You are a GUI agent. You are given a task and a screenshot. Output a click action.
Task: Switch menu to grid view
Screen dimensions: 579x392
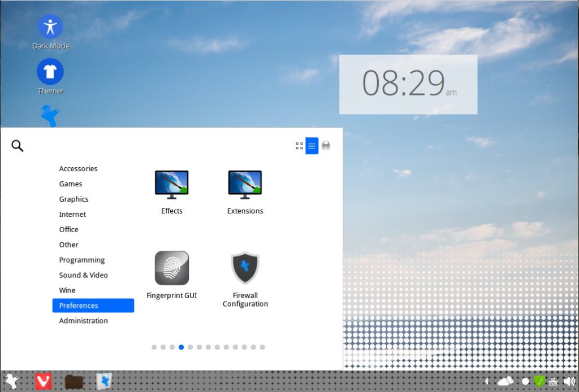click(299, 146)
